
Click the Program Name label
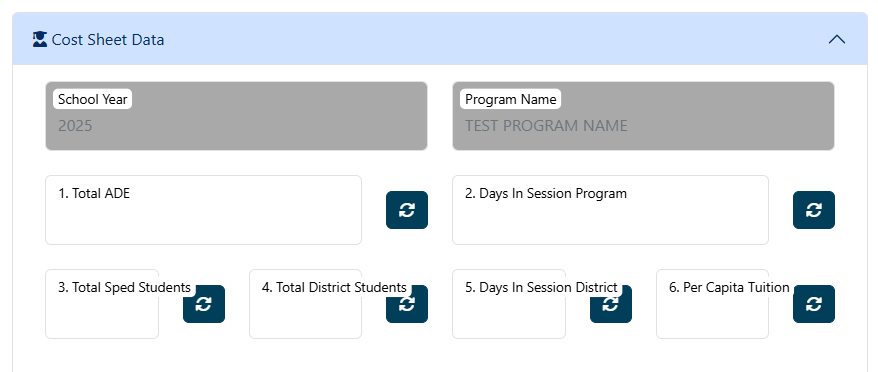pos(511,100)
